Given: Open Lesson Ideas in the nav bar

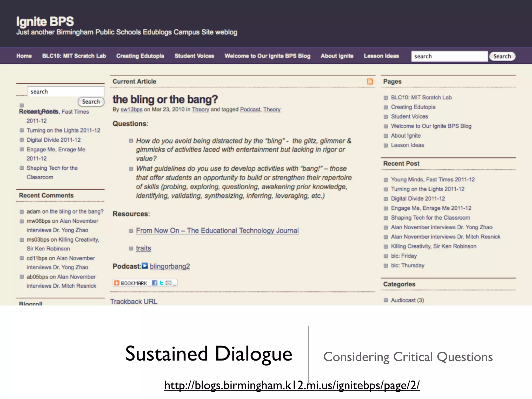Looking at the screenshot, I should click(x=381, y=56).
